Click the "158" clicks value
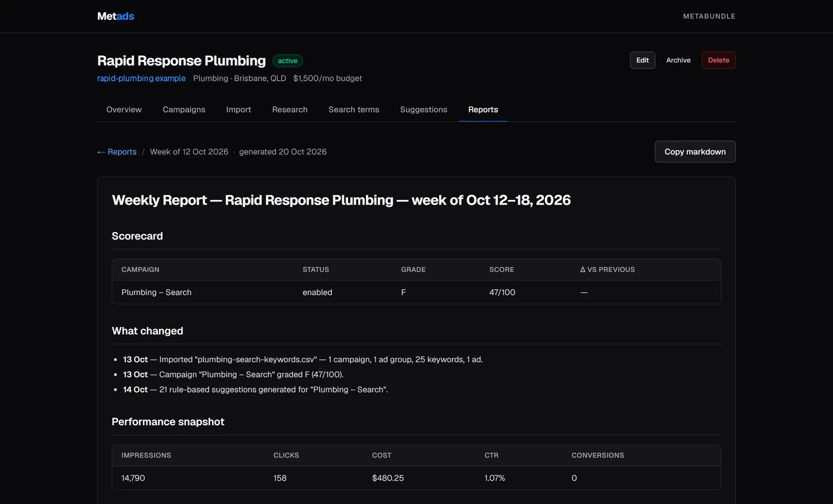The width and height of the screenshot is (833, 504). click(x=280, y=478)
